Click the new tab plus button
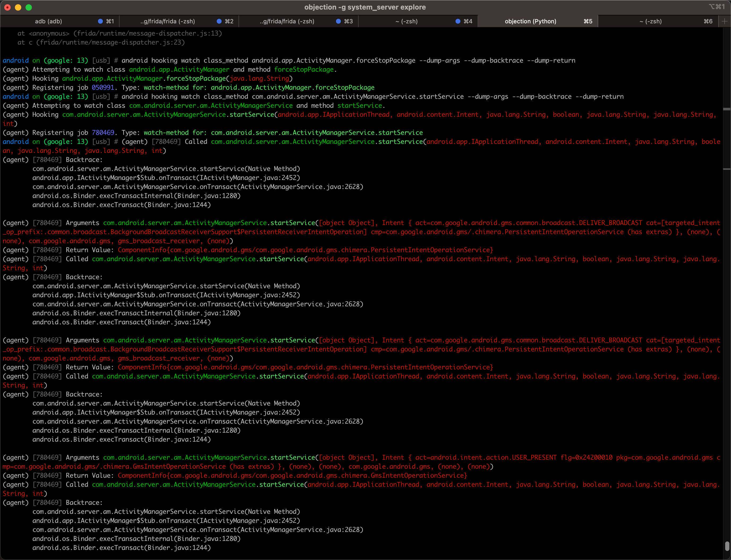731x560 pixels. pyautogui.click(x=724, y=21)
